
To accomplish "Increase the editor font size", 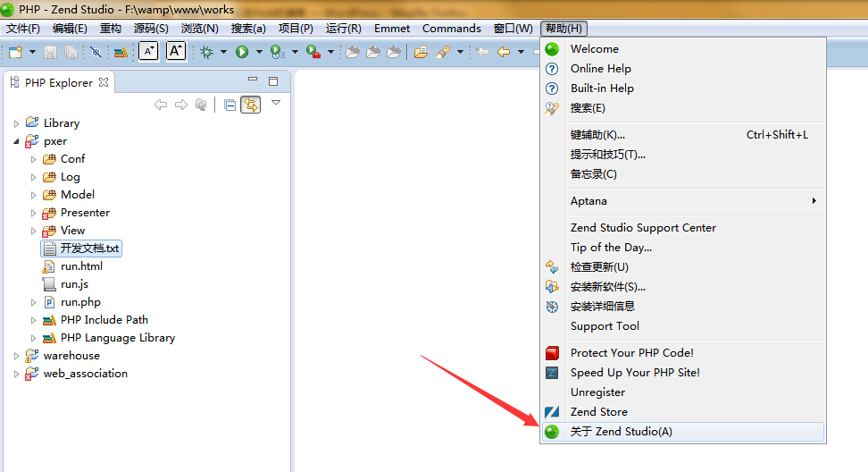I will coord(176,52).
